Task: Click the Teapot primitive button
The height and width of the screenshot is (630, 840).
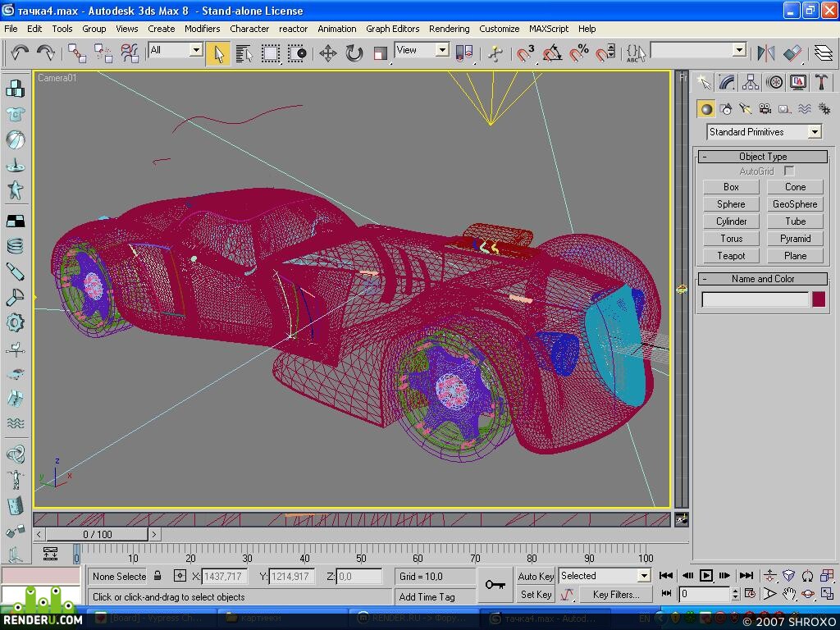Action: point(731,256)
